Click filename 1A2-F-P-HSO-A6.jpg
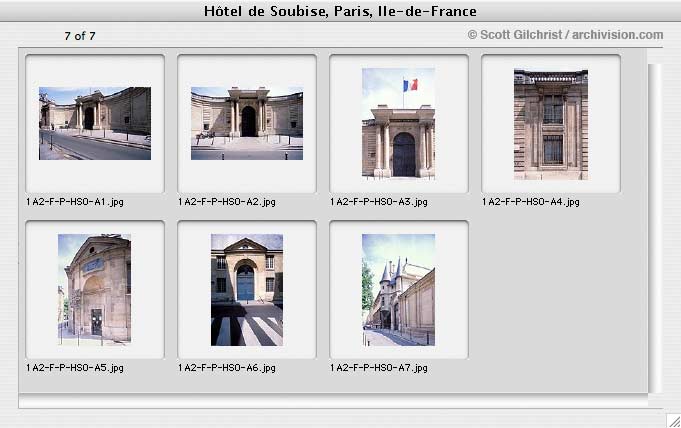 pos(227,368)
